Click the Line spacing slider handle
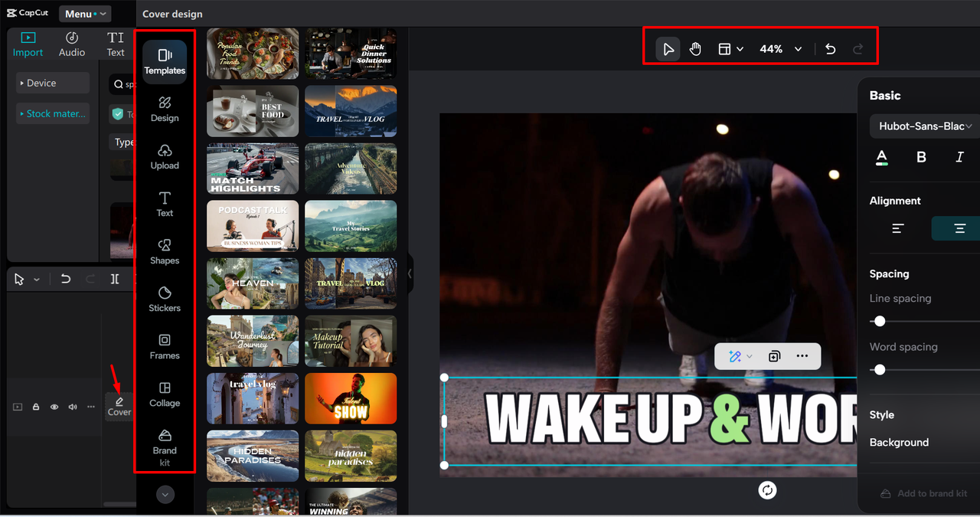The image size is (980, 517). pos(880,321)
